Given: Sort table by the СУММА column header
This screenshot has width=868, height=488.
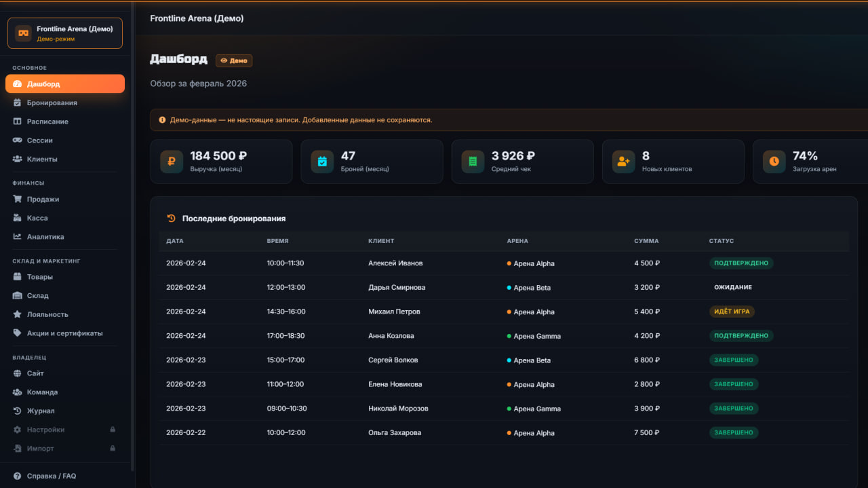Looking at the screenshot, I should [646, 241].
